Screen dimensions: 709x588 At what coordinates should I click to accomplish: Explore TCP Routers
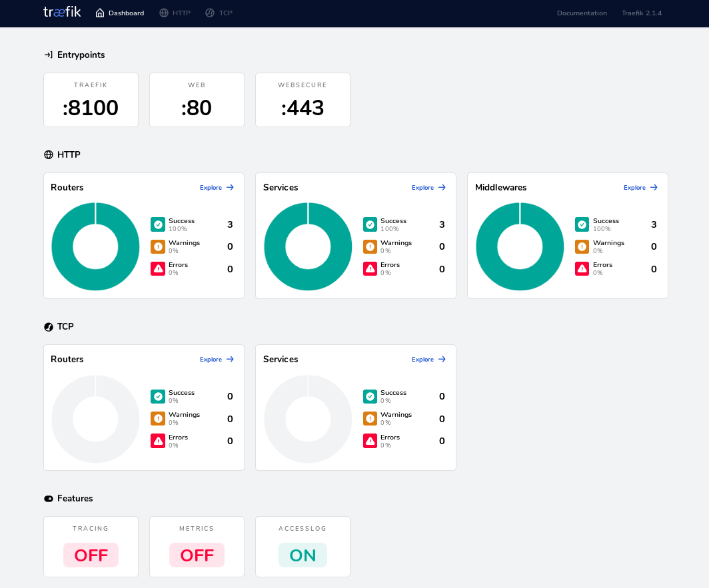point(211,360)
